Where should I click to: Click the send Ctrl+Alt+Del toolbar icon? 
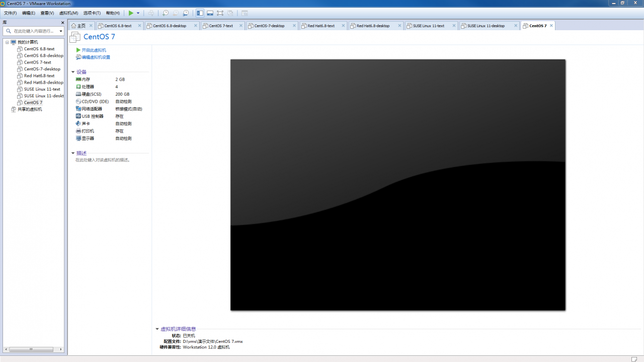[x=151, y=13]
